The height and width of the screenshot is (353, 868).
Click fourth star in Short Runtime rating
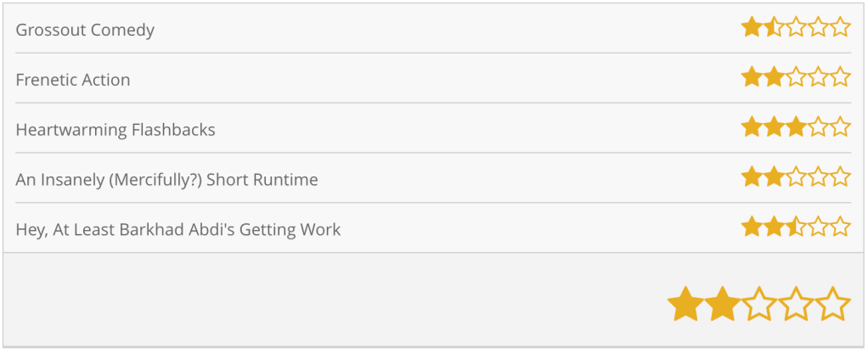tap(818, 178)
